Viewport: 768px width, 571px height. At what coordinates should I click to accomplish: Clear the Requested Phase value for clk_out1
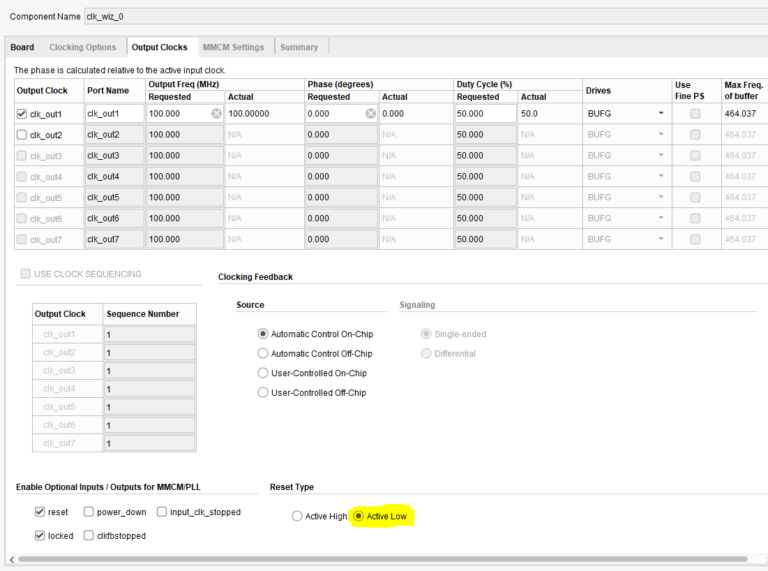370,114
